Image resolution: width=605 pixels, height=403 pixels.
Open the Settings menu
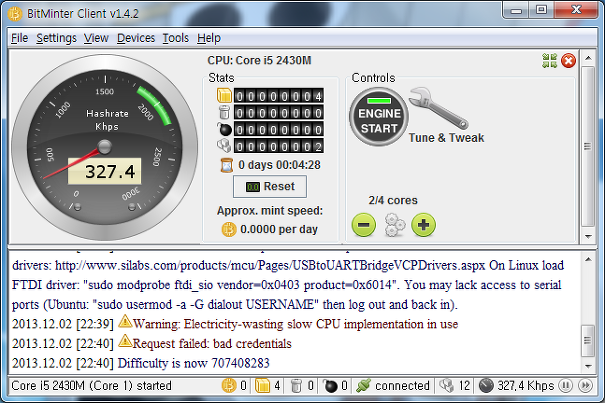point(56,38)
